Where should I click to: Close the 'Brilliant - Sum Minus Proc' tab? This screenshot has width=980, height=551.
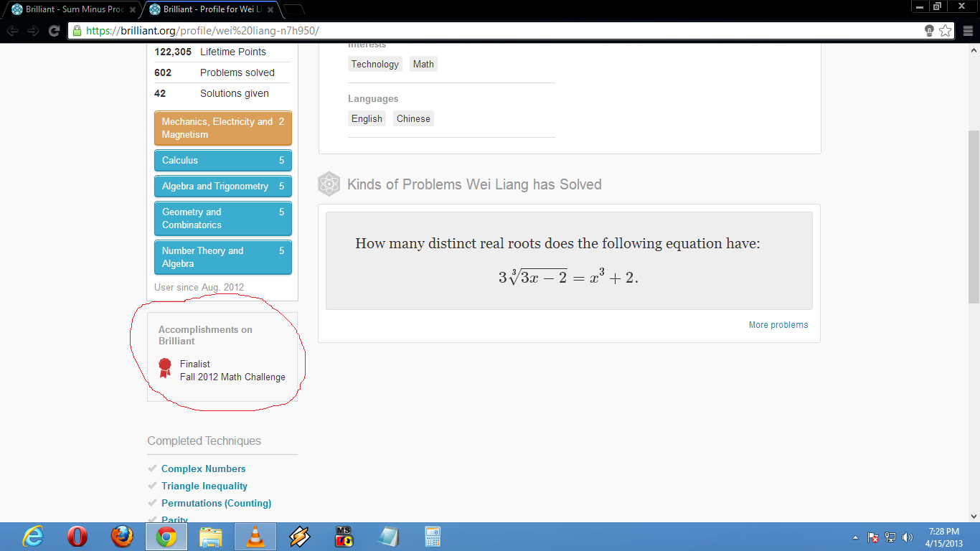[133, 9]
